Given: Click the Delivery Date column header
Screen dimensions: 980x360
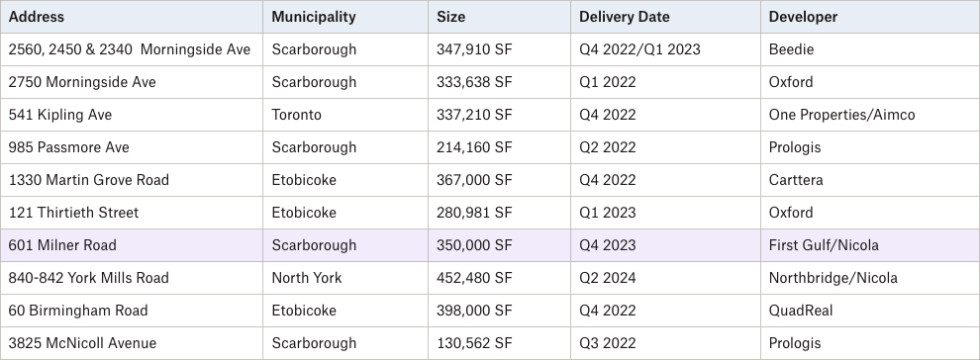Looking at the screenshot, I should [x=665, y=17].
